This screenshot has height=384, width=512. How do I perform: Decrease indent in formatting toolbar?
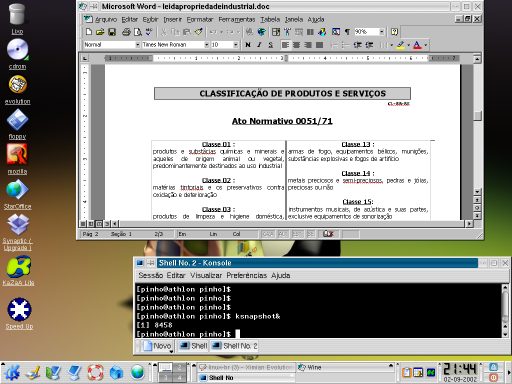tap(357, 45)
